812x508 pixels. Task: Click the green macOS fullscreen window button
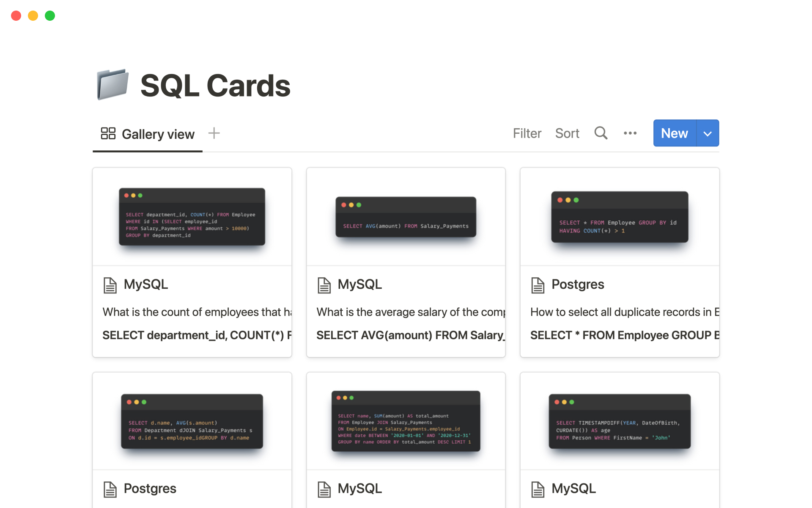(50, 16)
